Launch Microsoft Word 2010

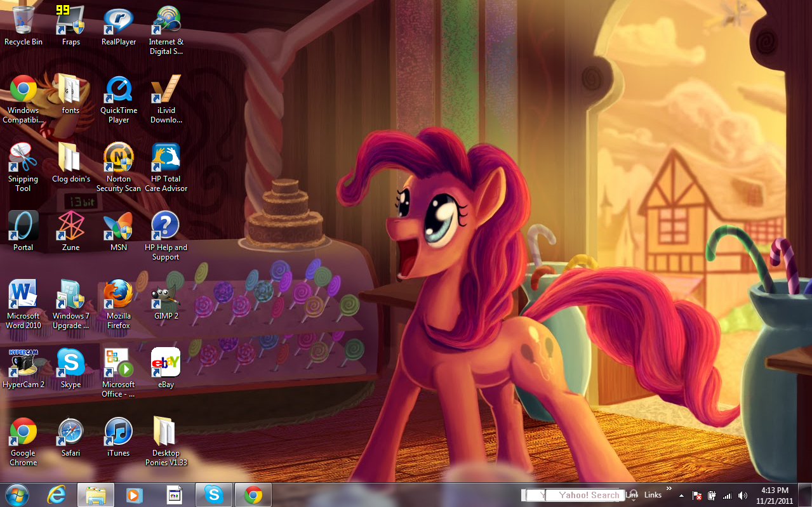coord(23,294)
